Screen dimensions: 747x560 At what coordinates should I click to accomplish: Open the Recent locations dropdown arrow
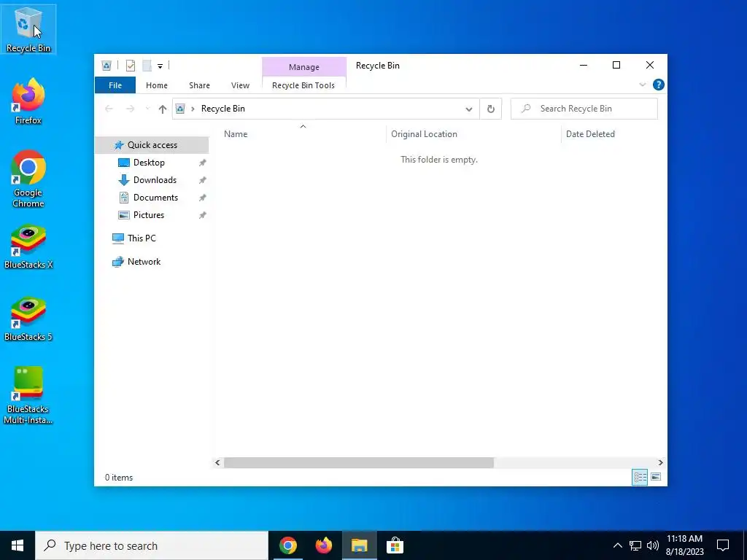[x=147, y=109]
